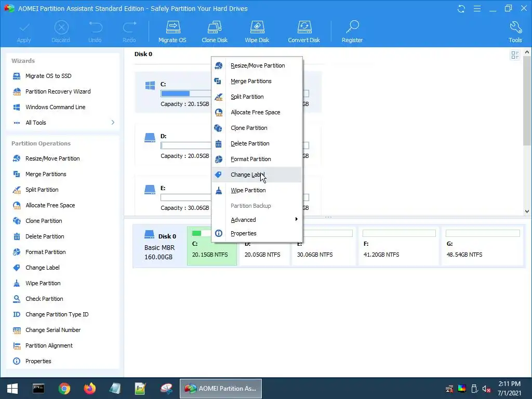Select Clone Partition from context menu
Viewport: 532px width, 399px height.
(257, 128)
